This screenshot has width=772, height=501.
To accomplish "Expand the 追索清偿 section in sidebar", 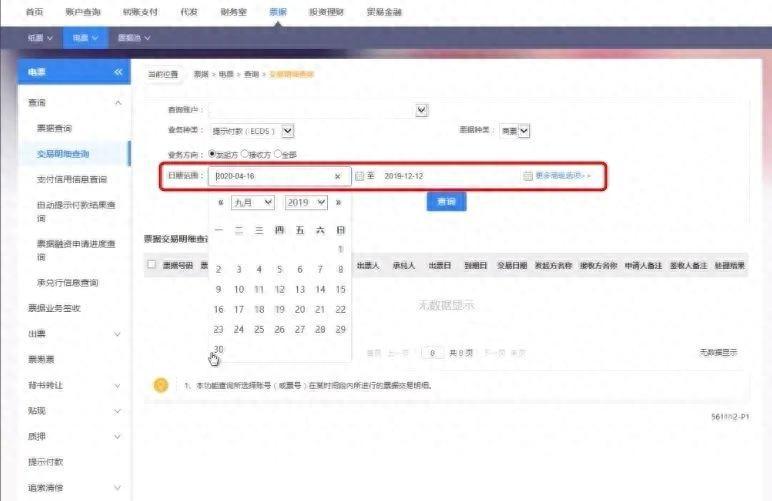I will 118,488.
